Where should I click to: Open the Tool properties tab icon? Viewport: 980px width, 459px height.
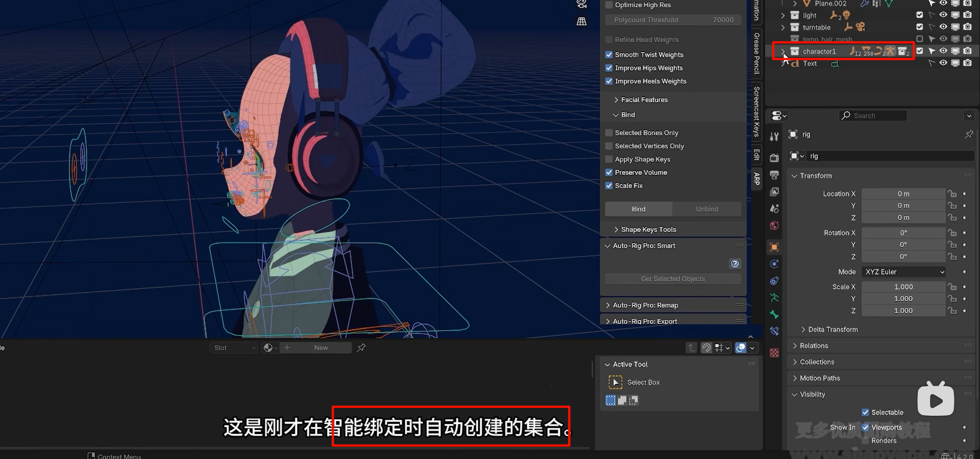pyautogui.click(x=774, y=136)
